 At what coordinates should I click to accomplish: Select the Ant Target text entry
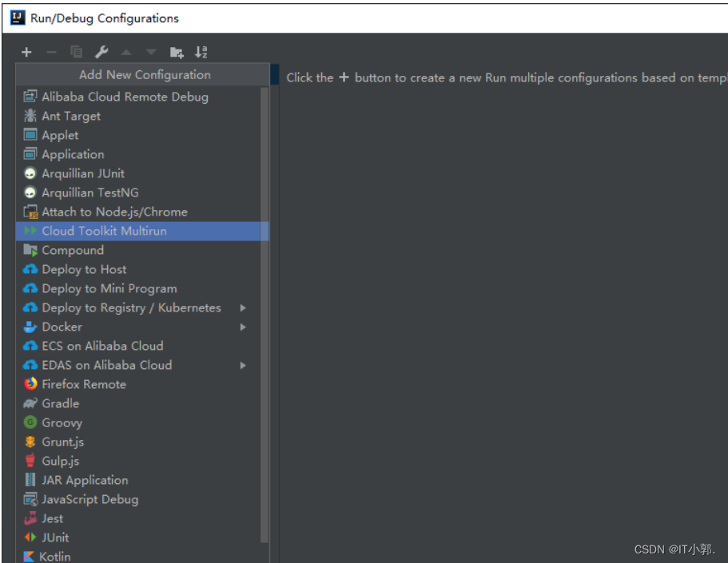pyautogui.click(x=71, y=116)
